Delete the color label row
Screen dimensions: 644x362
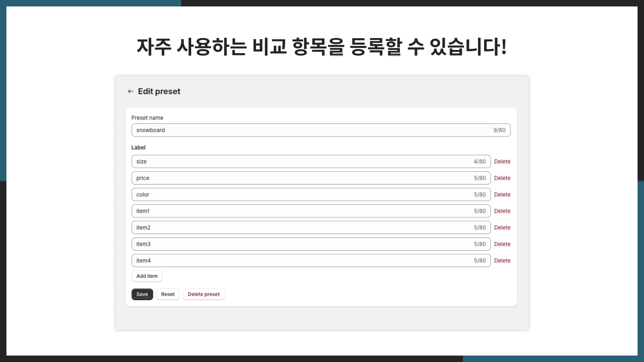[x=502, y=195]
